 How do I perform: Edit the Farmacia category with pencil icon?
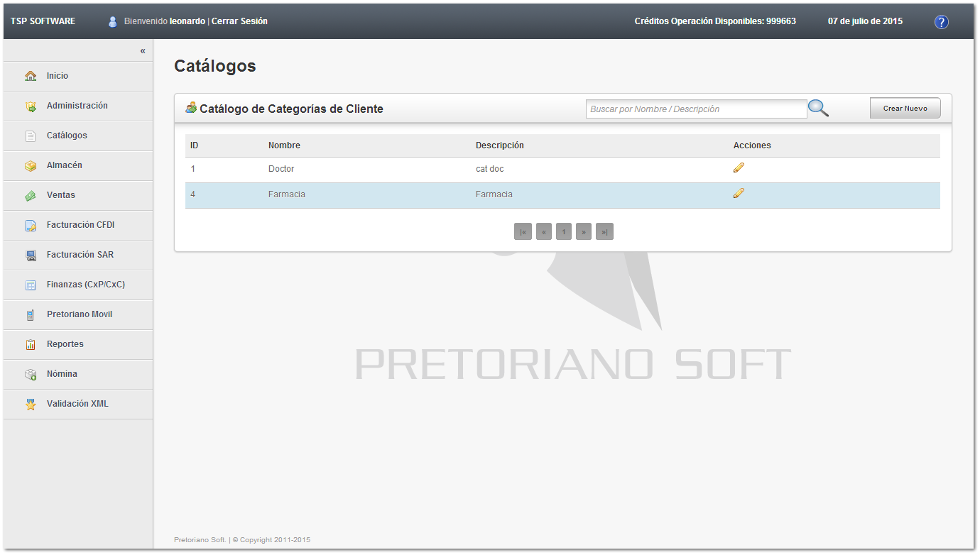tap(739, 193)
